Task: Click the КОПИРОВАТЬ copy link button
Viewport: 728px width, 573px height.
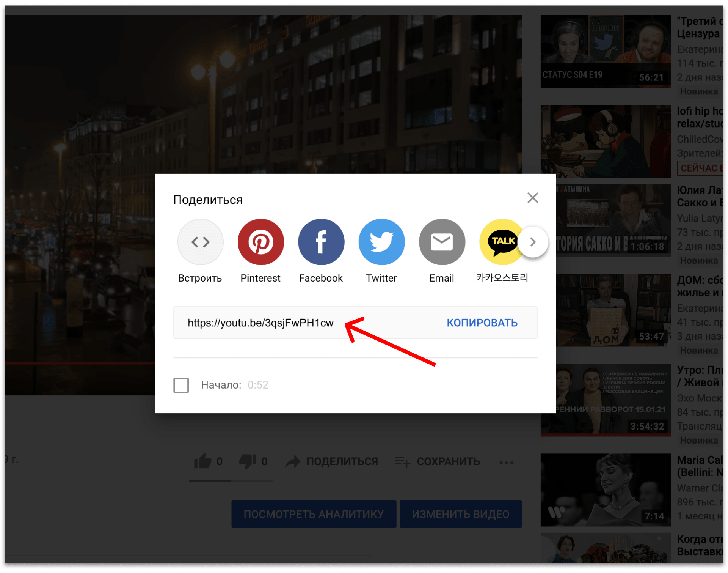Action: (x=482, y=323)
